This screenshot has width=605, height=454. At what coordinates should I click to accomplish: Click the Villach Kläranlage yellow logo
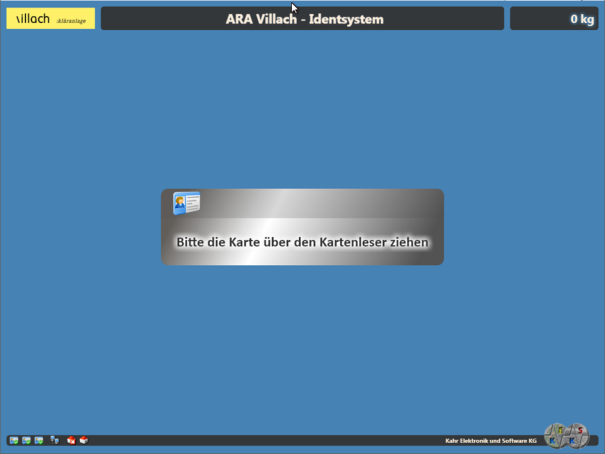[51, 19]
